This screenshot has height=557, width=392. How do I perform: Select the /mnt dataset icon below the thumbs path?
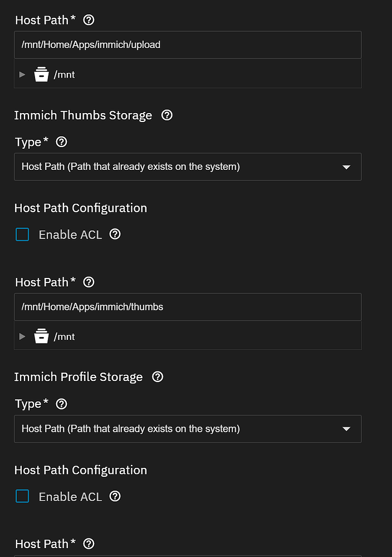click(x=41, y=336)
